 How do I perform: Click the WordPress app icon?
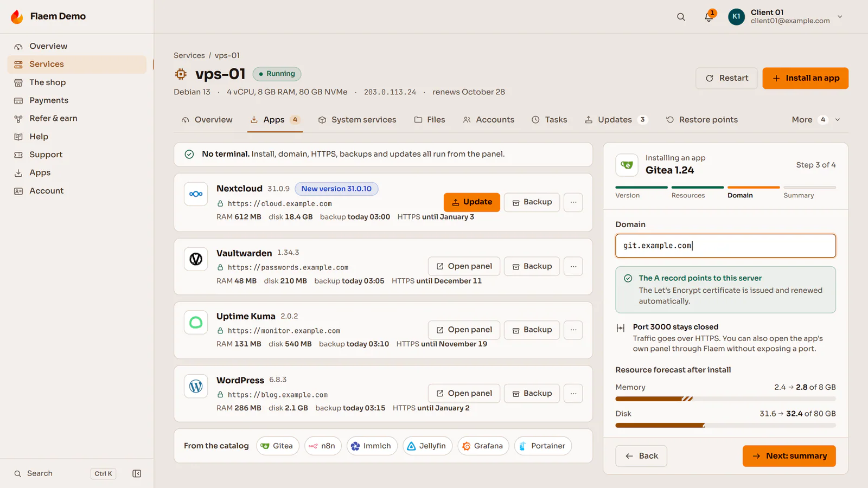pos(196,386)
